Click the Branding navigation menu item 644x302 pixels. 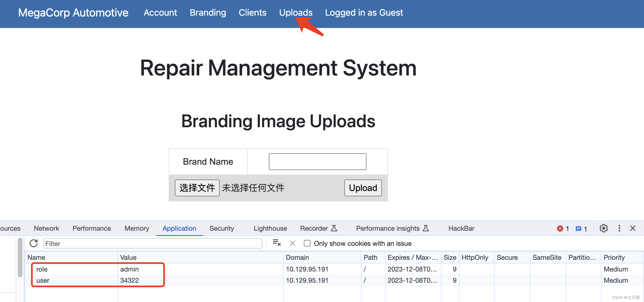208,13
